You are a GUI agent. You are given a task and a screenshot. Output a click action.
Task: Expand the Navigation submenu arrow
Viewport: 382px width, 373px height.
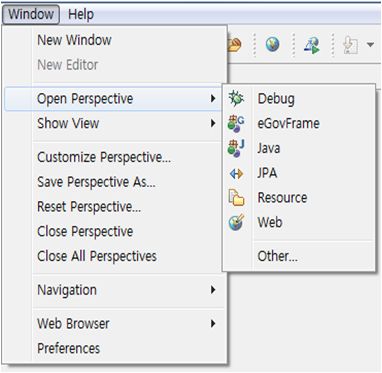pyautogui.click(x=213, y=290)
